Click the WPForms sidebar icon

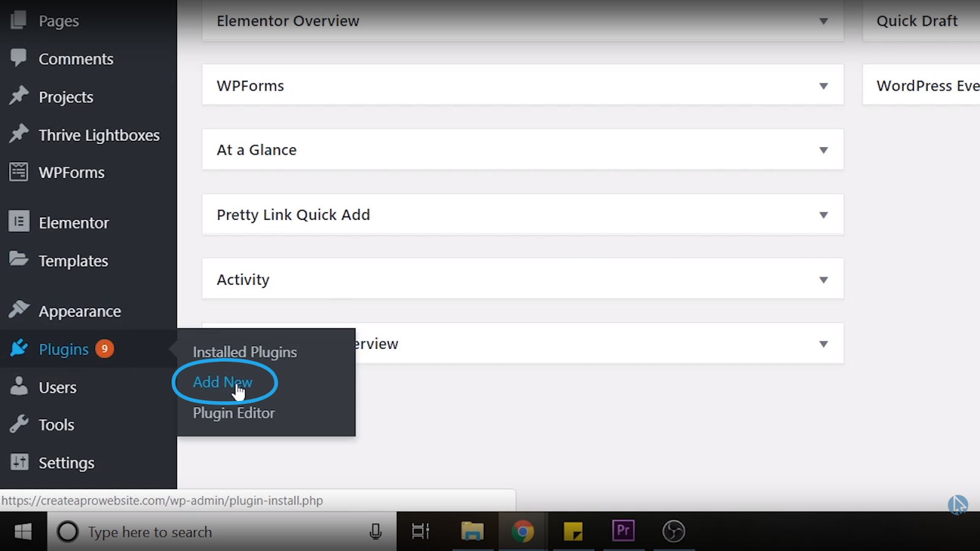(18, 171)
